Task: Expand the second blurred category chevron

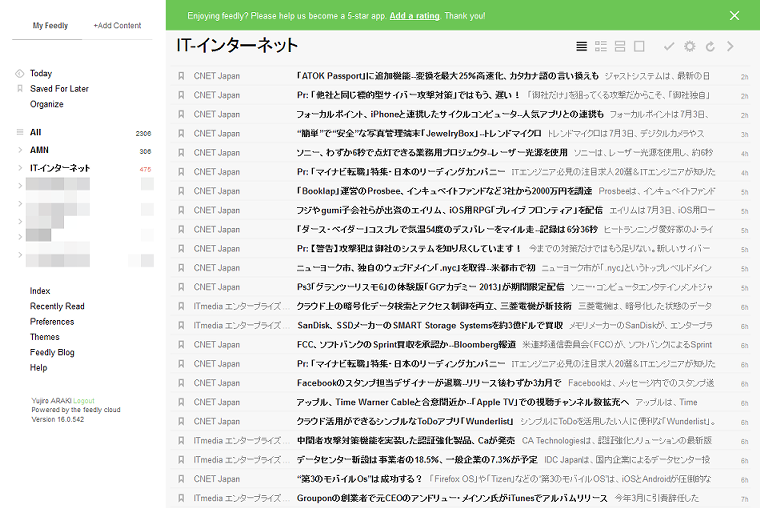Action: pyautogui.click(x=20, y=204)
